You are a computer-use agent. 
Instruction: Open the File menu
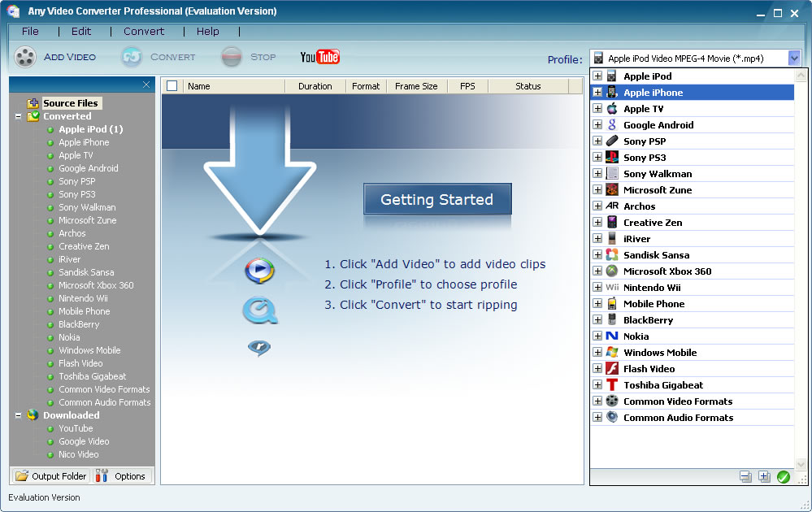click(x=30, y=32)
